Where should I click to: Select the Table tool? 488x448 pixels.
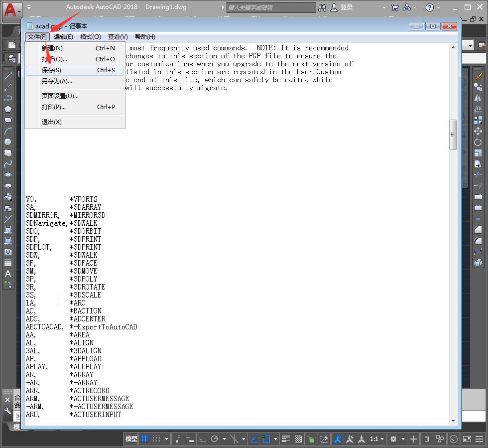(x=8, y=263)
